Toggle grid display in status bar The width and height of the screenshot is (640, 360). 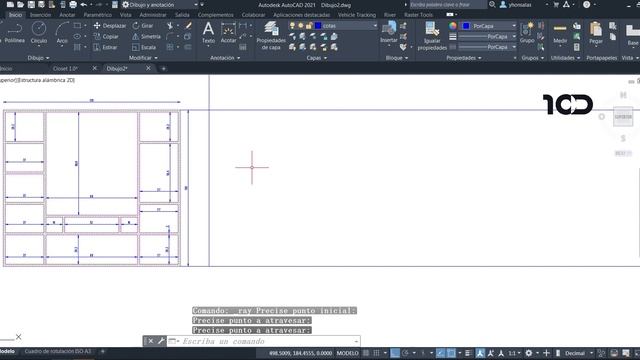tap(366, 353)
